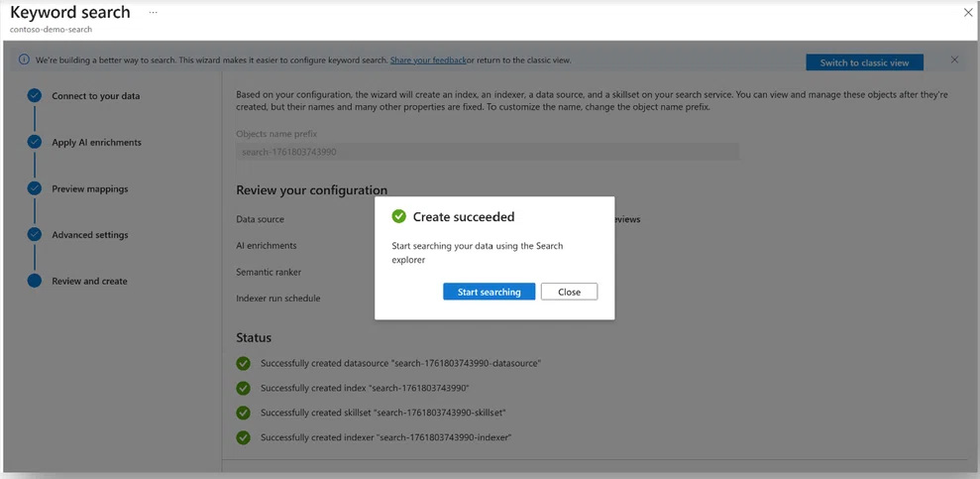Click green check icon in Create succeeded dialog

point(398,216)
